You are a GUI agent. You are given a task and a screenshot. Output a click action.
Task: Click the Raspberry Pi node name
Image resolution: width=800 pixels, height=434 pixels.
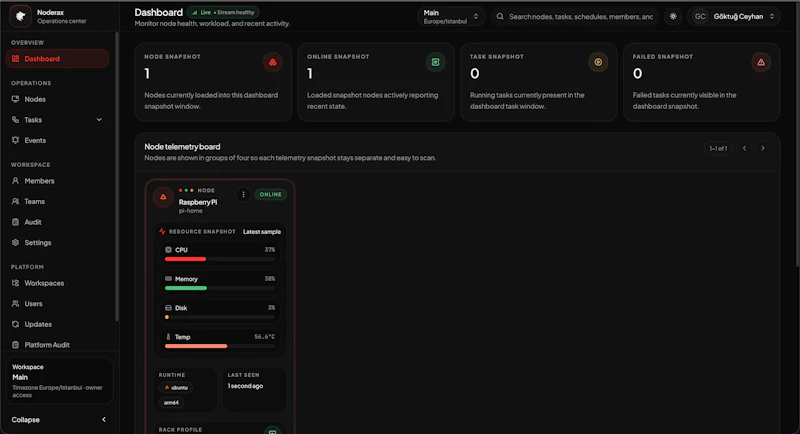coord(198,202)
